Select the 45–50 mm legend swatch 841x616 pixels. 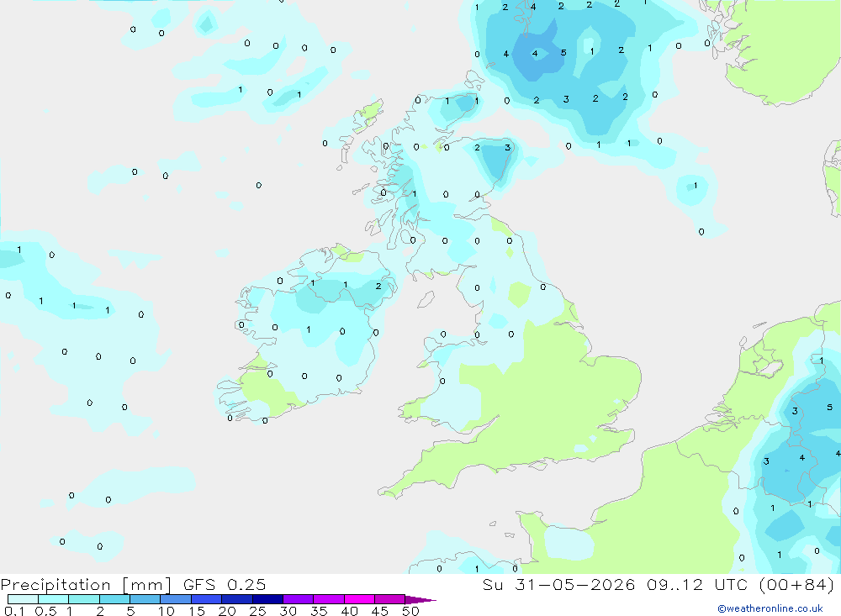tap(389, 599)
